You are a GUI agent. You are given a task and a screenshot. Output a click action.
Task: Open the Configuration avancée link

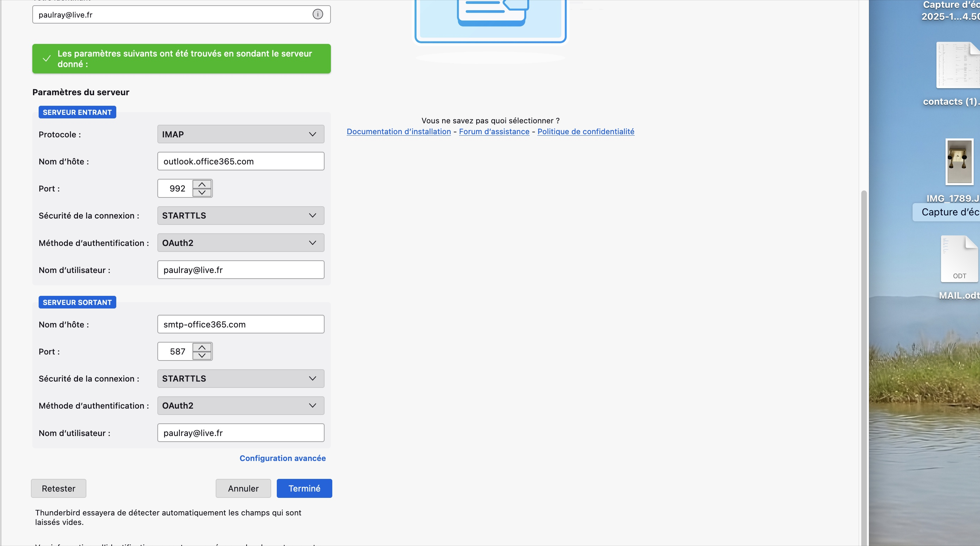[282, 458]
